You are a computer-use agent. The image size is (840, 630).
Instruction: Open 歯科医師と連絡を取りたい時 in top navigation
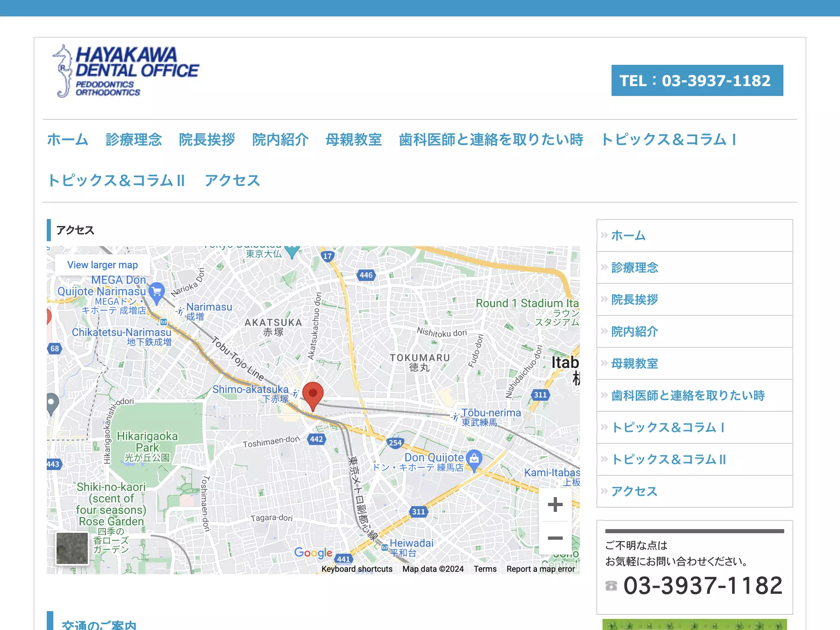point(491,139)
